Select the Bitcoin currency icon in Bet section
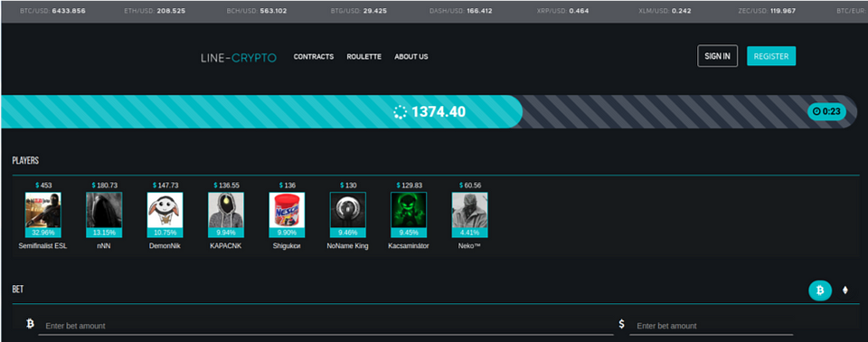 (x=820, y=290)
